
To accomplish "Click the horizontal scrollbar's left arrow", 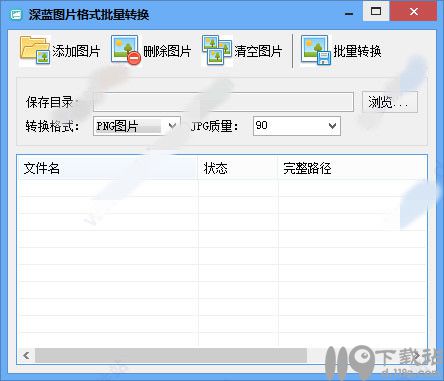I will [x=26, y=355].
